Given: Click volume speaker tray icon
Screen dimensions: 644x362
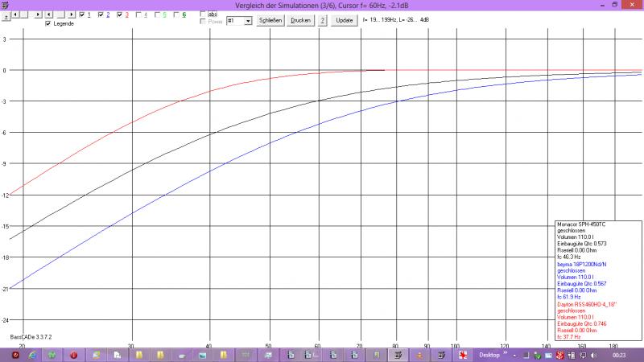Looking at the screenshot, I should click(593, 355).
